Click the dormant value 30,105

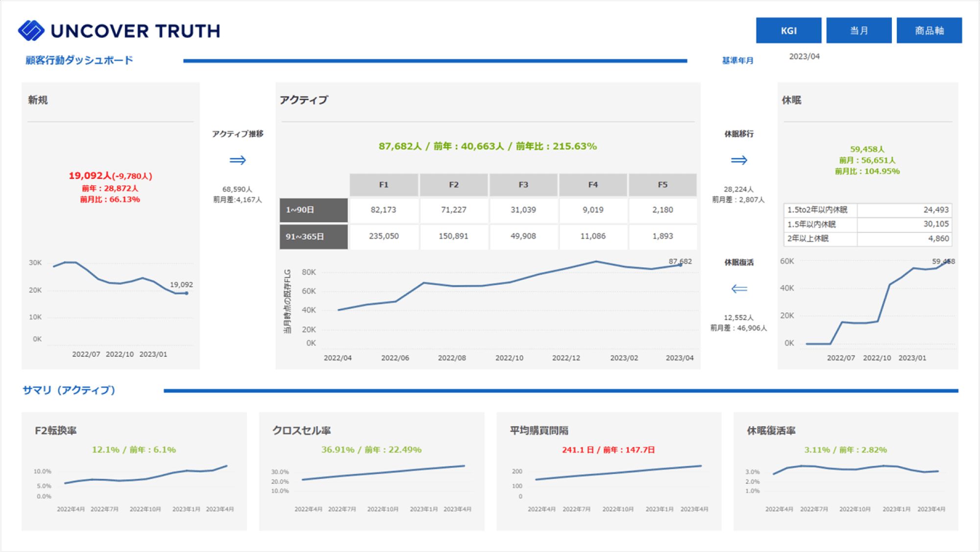pos(936,224)
